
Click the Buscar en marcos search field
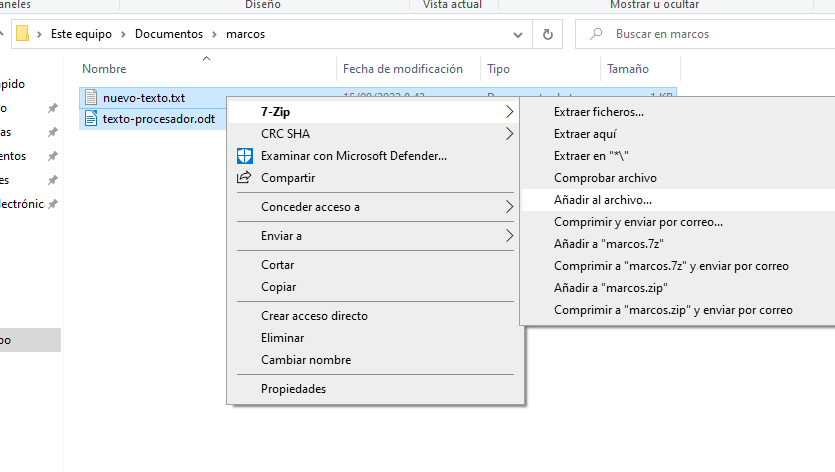coord(706,34)
